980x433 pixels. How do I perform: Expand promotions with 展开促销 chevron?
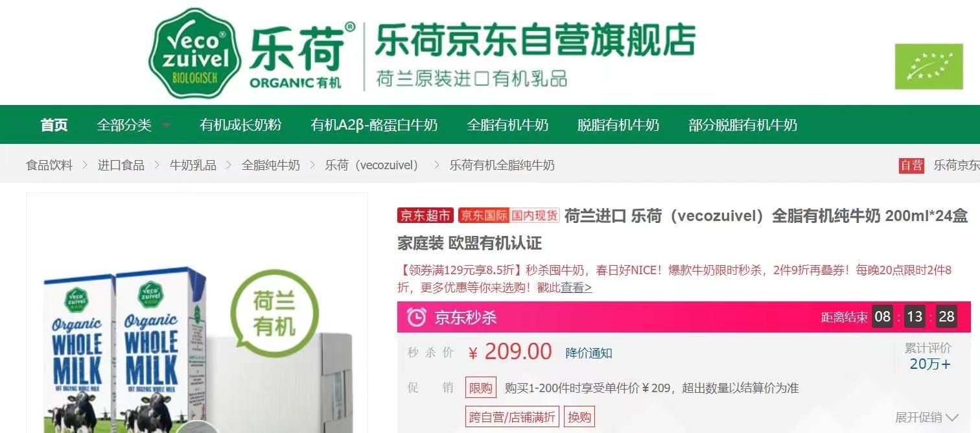coord(927,417)
